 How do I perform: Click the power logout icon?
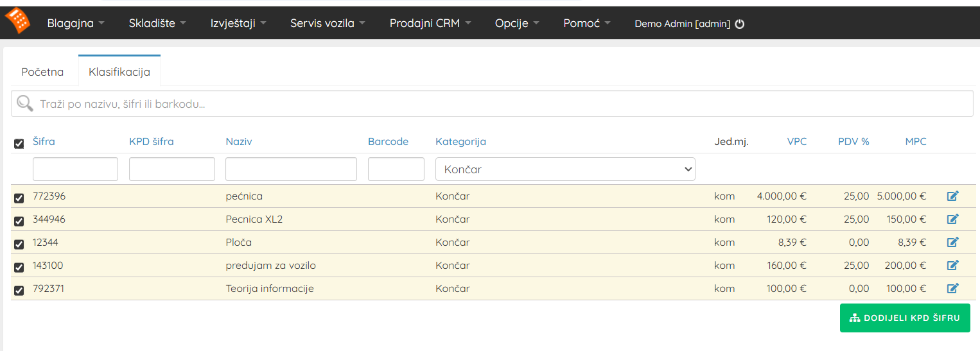click(x=740, y=24)
